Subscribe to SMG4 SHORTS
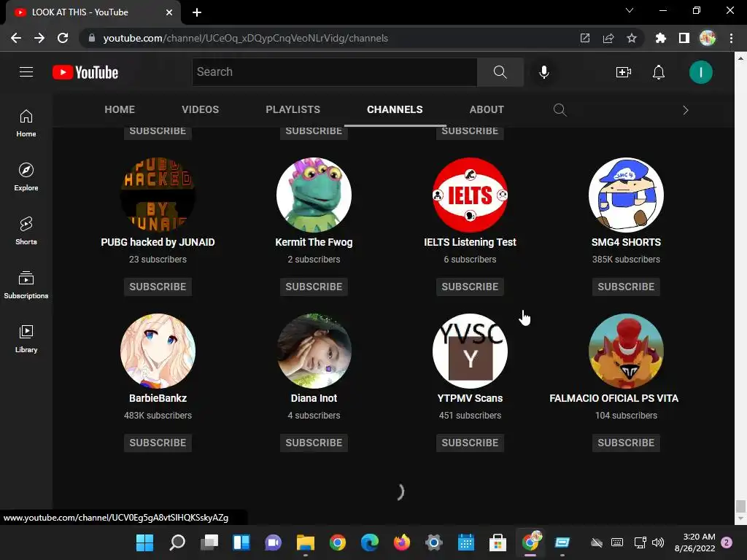Viewport: 747px width, 560px height. tap(626, 287)
